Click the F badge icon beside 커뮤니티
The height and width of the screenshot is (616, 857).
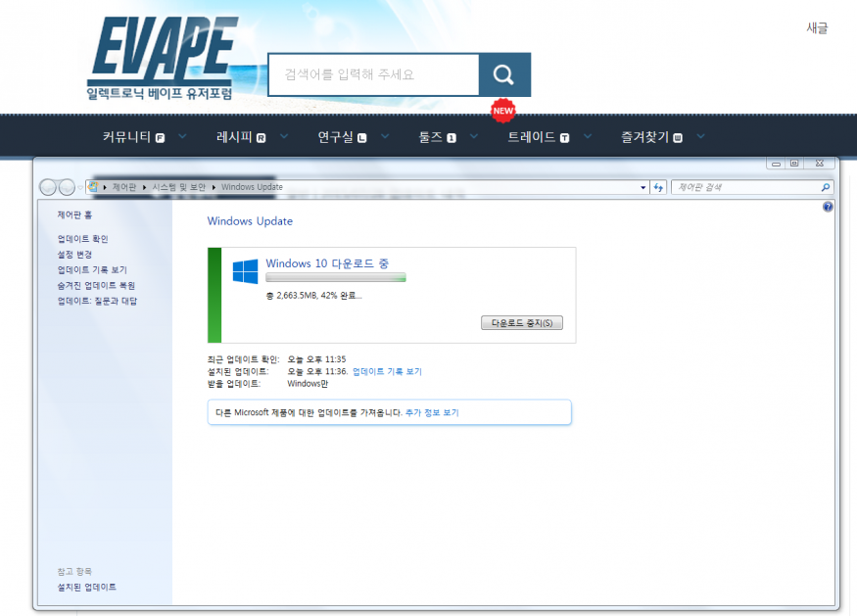(x=160, y=138)
